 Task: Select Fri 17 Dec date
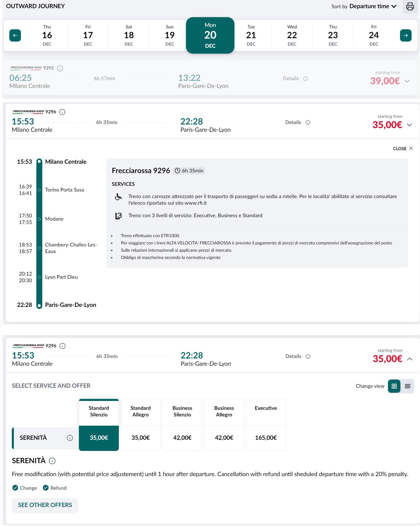[x=88, y=35]
